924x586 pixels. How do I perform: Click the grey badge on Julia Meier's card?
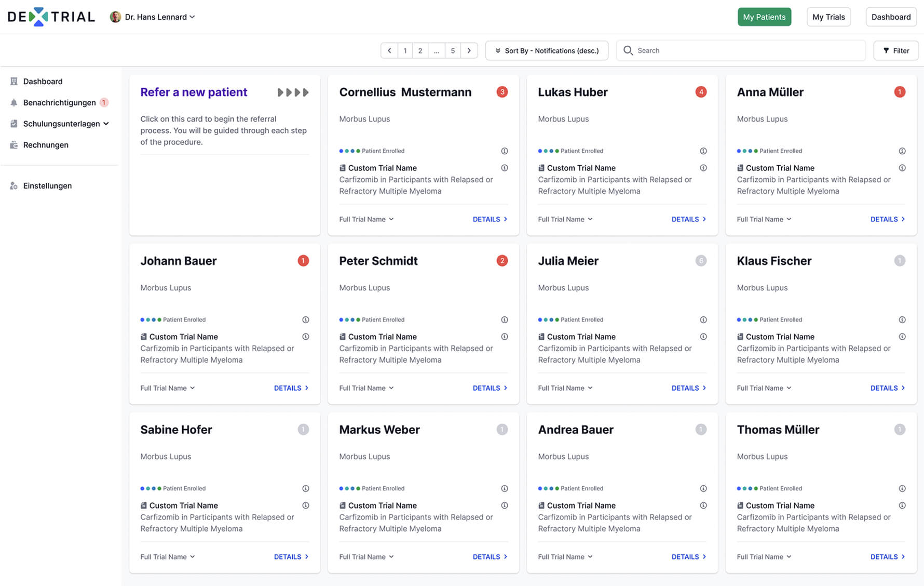(x=701, y=261)
